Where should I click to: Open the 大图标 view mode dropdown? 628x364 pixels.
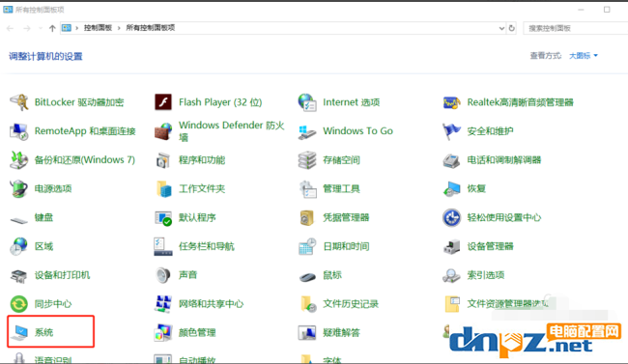click(584, 56)
